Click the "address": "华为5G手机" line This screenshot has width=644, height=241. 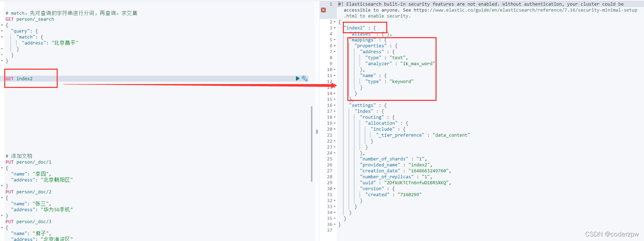[42, 209]
